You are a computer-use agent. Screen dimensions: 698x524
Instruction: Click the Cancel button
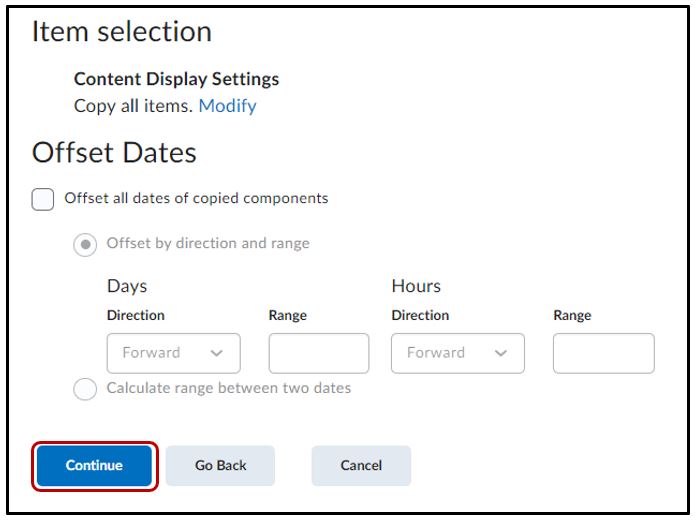point(361,465)
